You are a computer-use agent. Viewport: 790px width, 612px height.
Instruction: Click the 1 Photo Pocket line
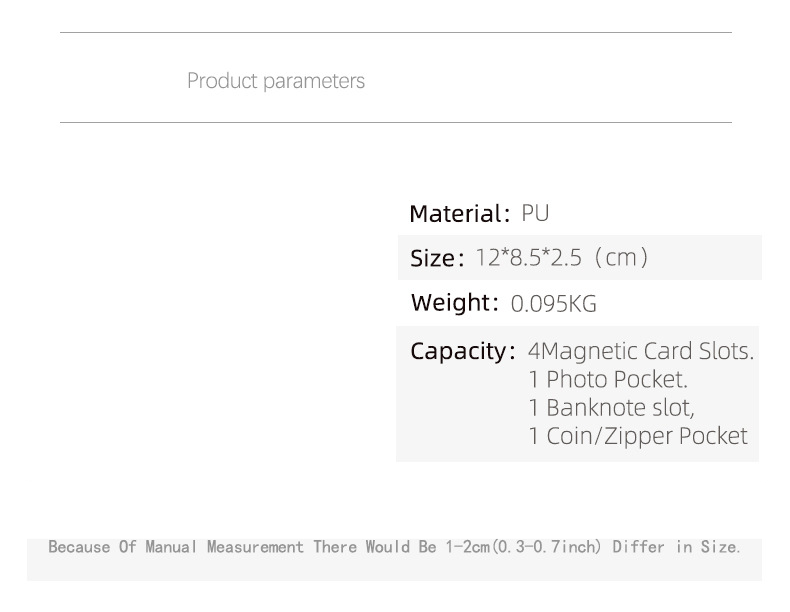click(608, 380)
